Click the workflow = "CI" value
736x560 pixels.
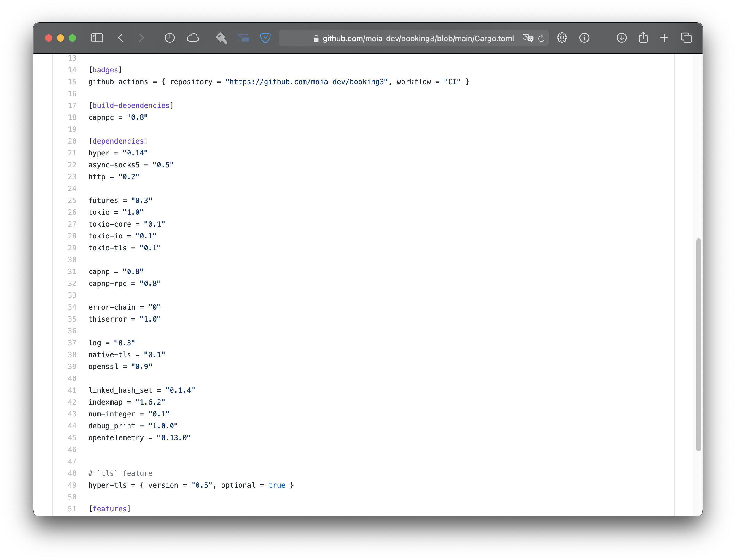pyautogui.click(x=428, y=82)
